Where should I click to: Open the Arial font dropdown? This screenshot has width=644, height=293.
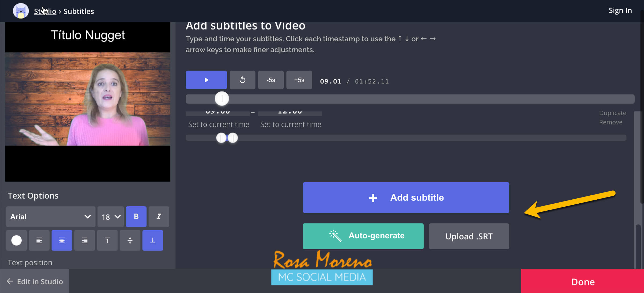(x=50, y=217)
